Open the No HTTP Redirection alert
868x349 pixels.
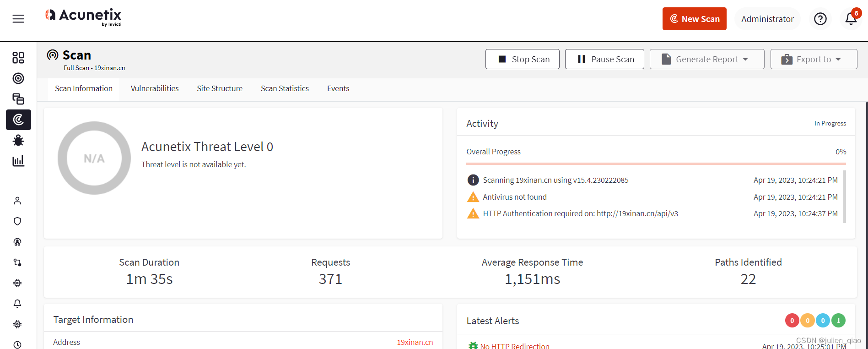coord(515,346)
